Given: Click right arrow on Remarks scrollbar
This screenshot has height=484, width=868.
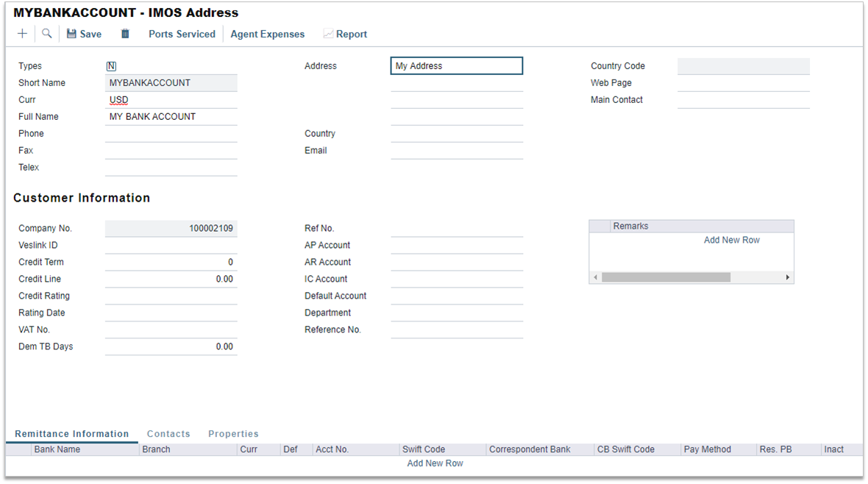Looking at the screenshot, I should point(787,277).
